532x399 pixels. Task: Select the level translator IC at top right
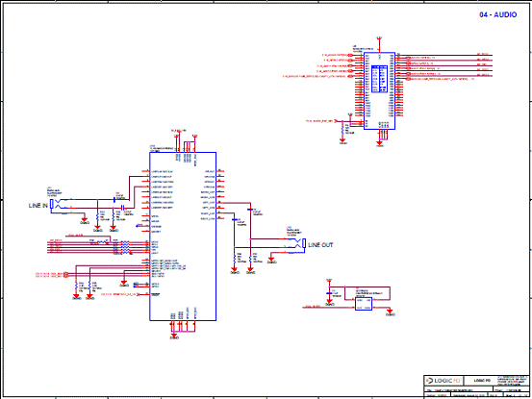pos(379,90)
